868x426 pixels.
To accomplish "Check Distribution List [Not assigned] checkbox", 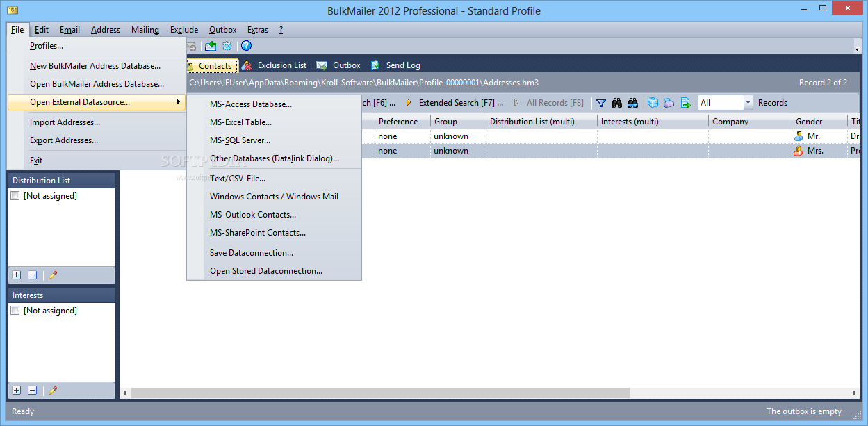I will (x=15, y=196).
